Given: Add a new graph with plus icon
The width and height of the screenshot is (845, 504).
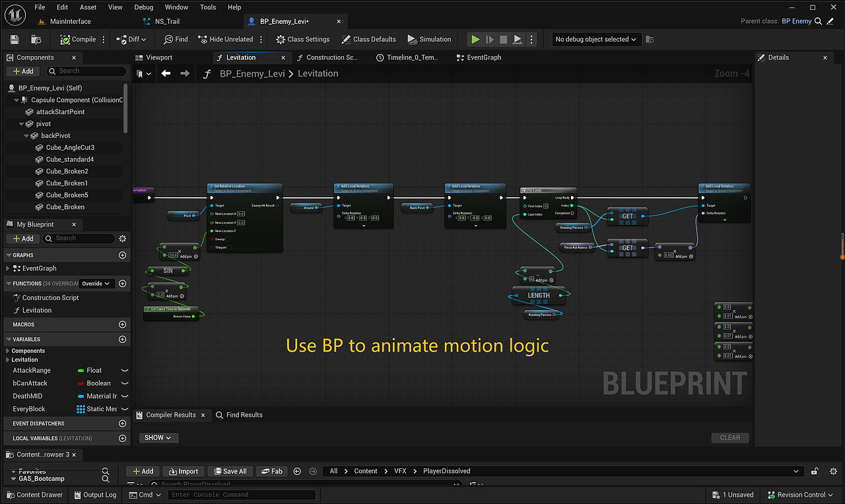Looking at the screenshot, I should point(122,255).
